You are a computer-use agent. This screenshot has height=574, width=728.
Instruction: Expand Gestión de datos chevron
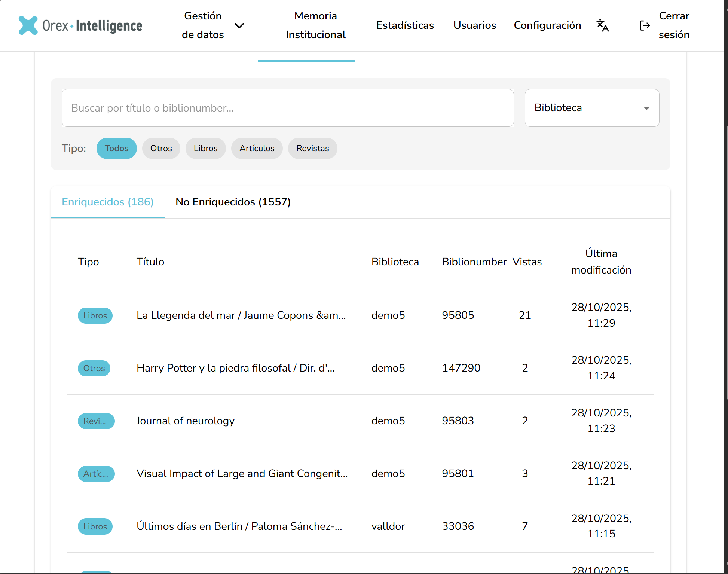coord(239,25)
